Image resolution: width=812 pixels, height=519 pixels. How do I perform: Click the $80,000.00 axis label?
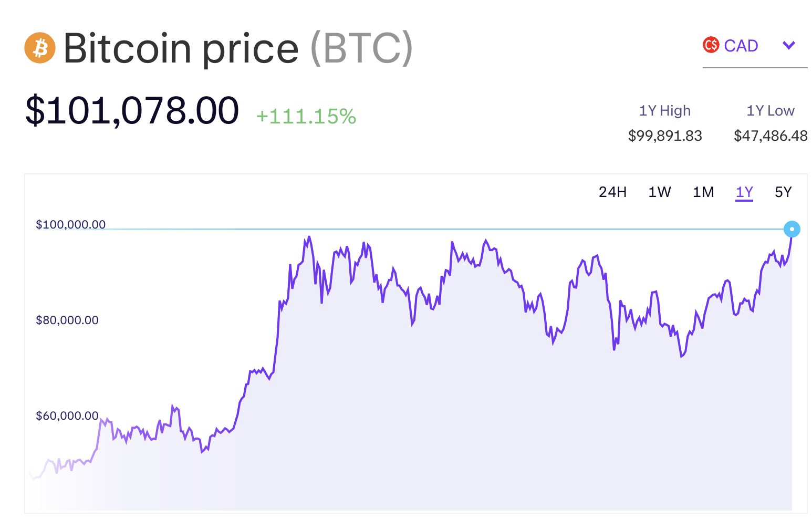pos(67,320)
